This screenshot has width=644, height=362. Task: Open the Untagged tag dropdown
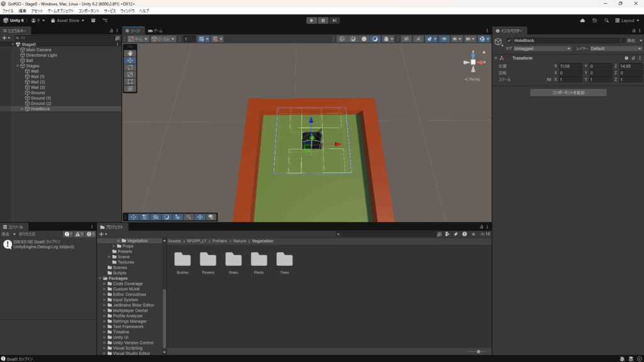(x=542, y=48)
